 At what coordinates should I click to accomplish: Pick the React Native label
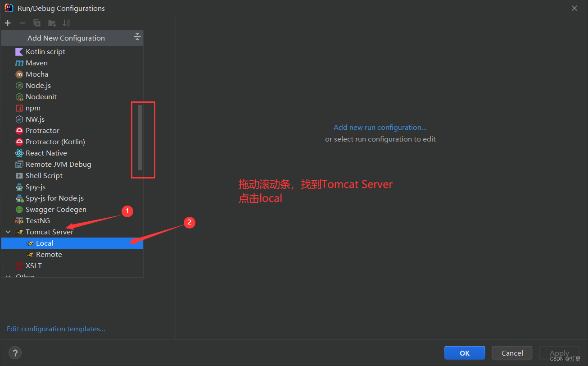[x=46, y=153]
